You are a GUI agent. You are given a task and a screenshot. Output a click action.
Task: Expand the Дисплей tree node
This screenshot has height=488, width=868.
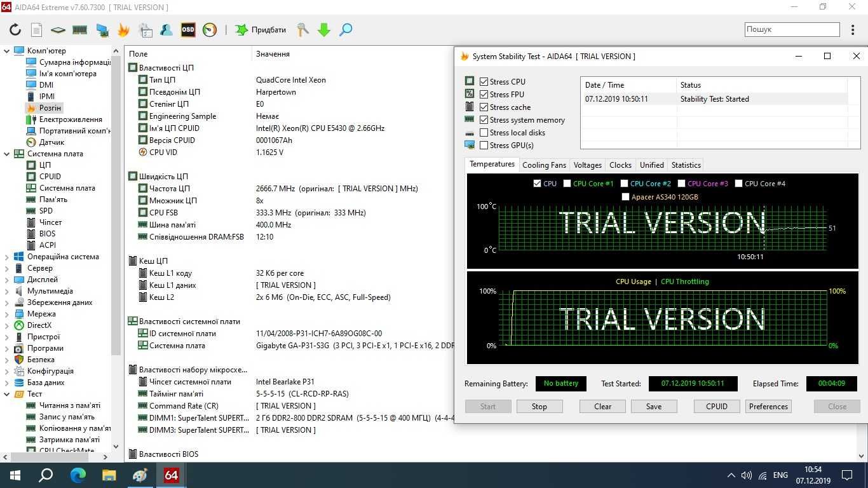(7, 280)
